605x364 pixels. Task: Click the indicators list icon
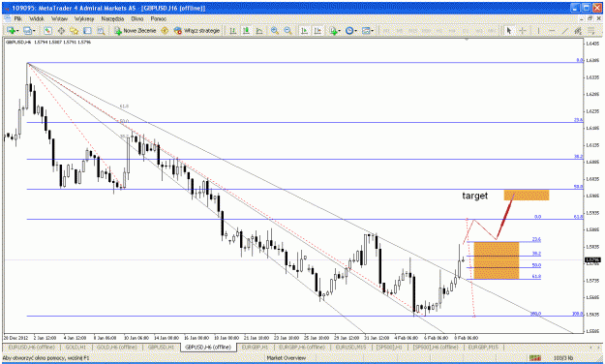[333, 30]
